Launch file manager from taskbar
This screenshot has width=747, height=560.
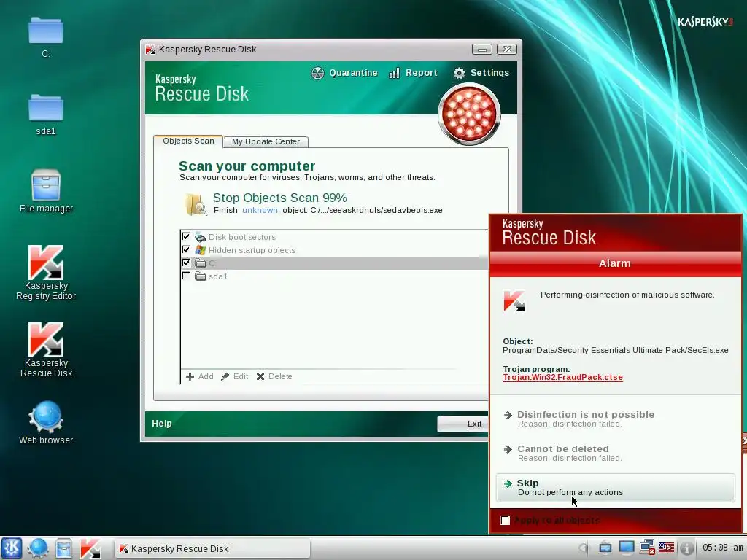[63, 548]
